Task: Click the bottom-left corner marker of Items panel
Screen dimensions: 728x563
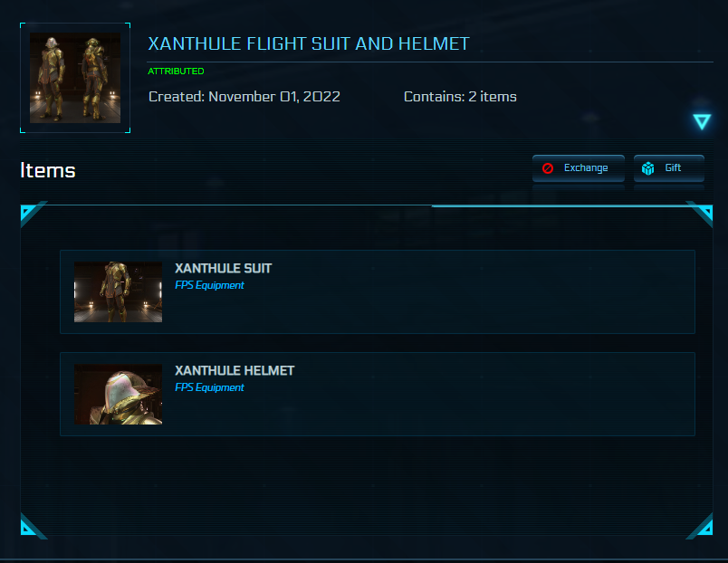Action: pos(31,526)
